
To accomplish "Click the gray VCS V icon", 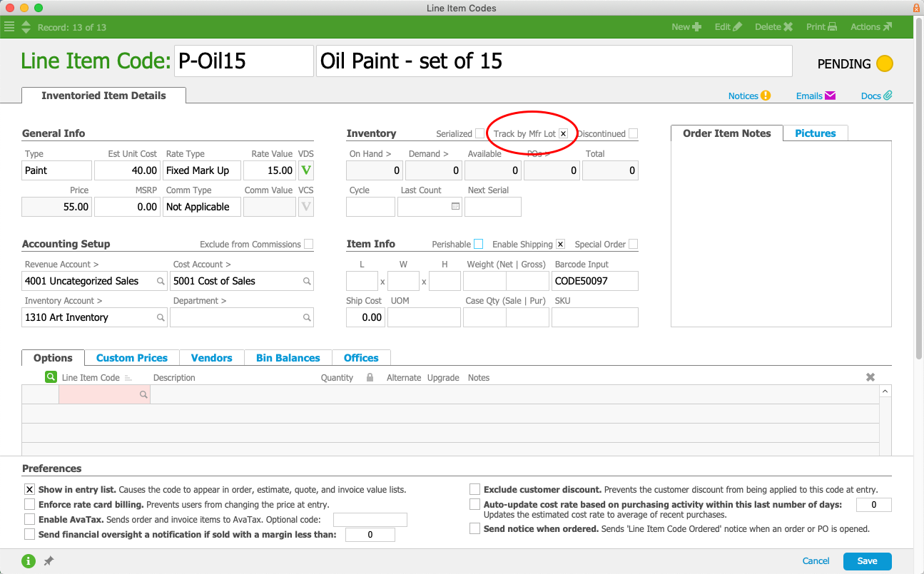I will (x=306, y=207).
